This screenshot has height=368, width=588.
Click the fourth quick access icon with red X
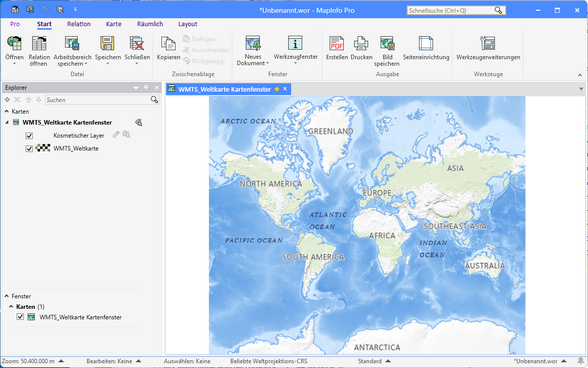point(60,9)
